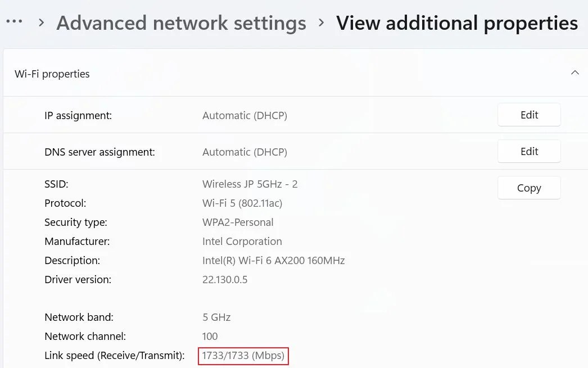Image resolution: width=588 pixels, height=368 pixels.
Task: Select the View additional properties page title
Action: (x=456, y=23)
